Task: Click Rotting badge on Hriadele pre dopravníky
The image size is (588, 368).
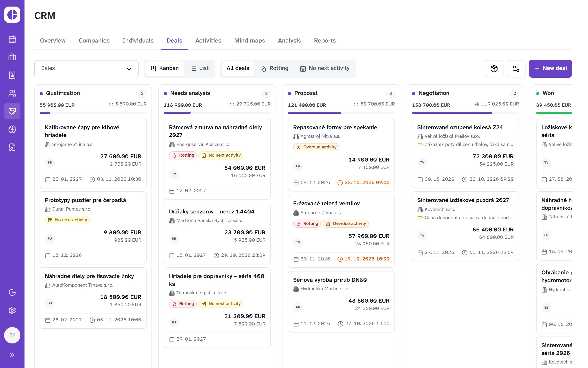Action: pos(183,304)
